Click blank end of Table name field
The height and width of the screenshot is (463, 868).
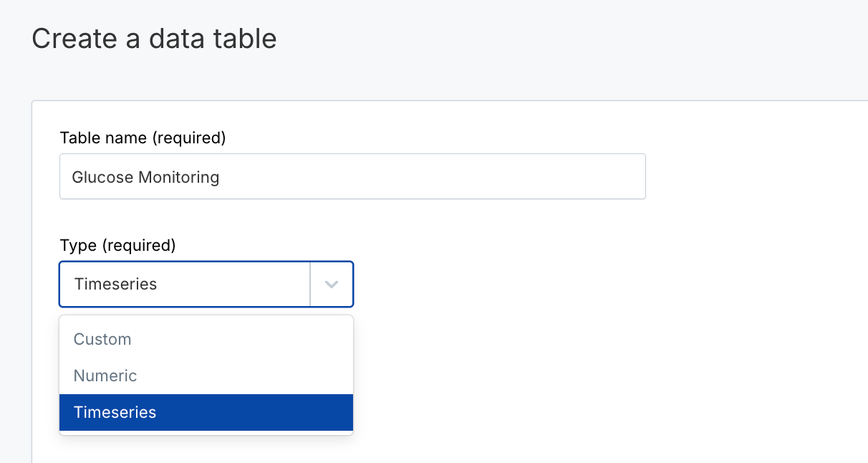[501, 176]
